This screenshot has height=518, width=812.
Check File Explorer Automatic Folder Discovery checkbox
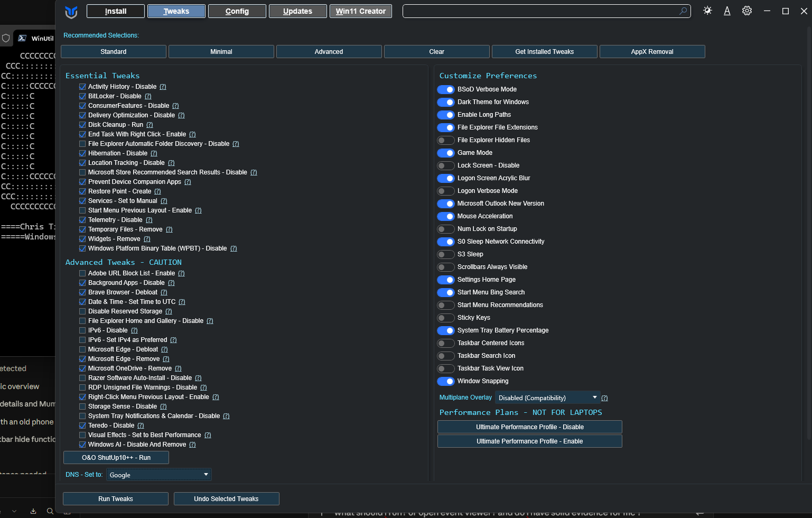[82, 144]
